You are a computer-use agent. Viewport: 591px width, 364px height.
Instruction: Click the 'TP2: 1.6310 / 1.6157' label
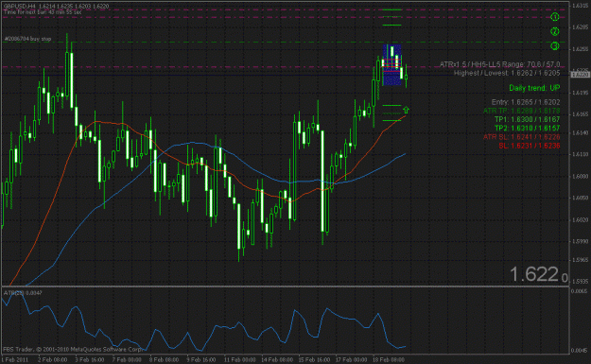coord(528,129)
